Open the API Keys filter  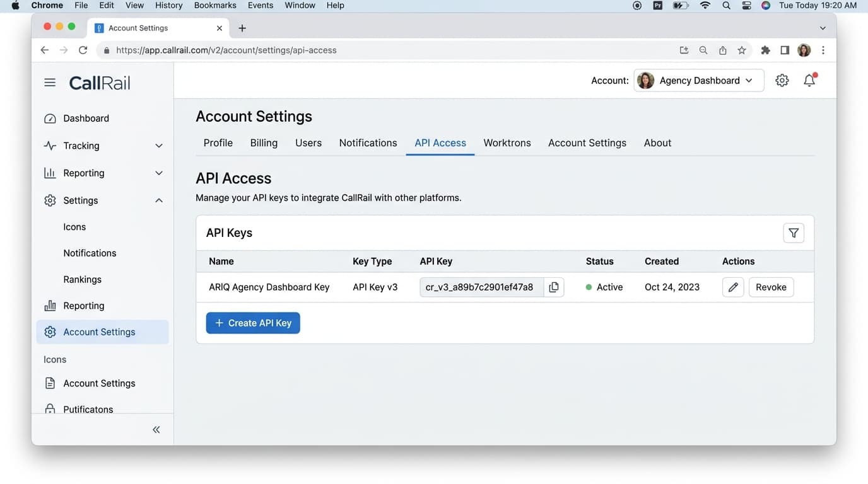[x=794, y=233]
